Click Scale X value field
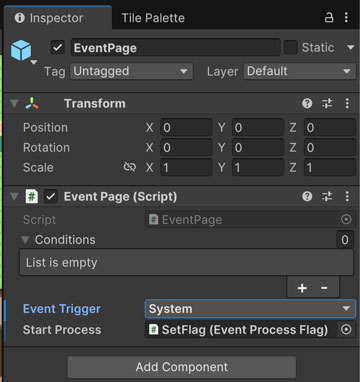Image resolution: width=360 pixels, height=382 pixels. 186,168
